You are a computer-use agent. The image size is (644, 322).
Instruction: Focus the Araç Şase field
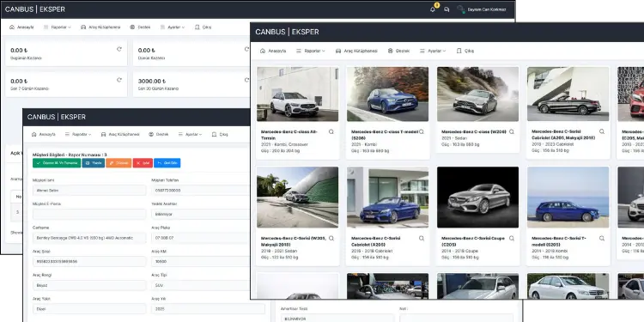89,261
